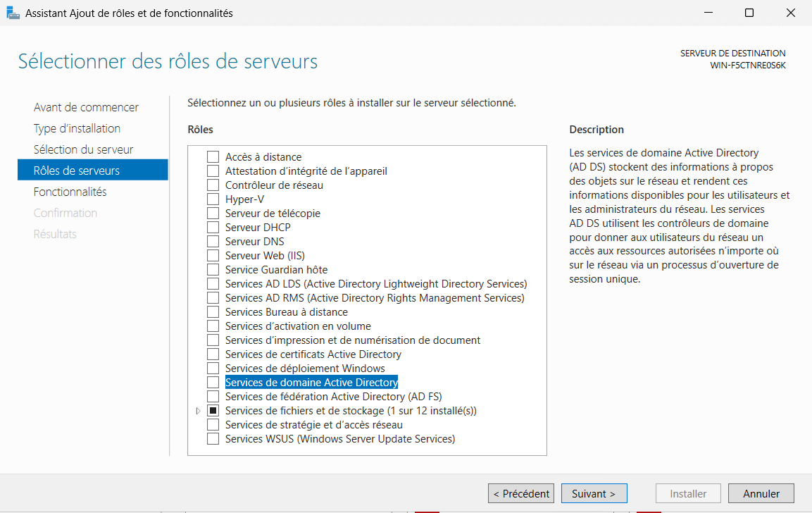
Task: Switch to Sélection du serveur step
Action: pos(83,149)
